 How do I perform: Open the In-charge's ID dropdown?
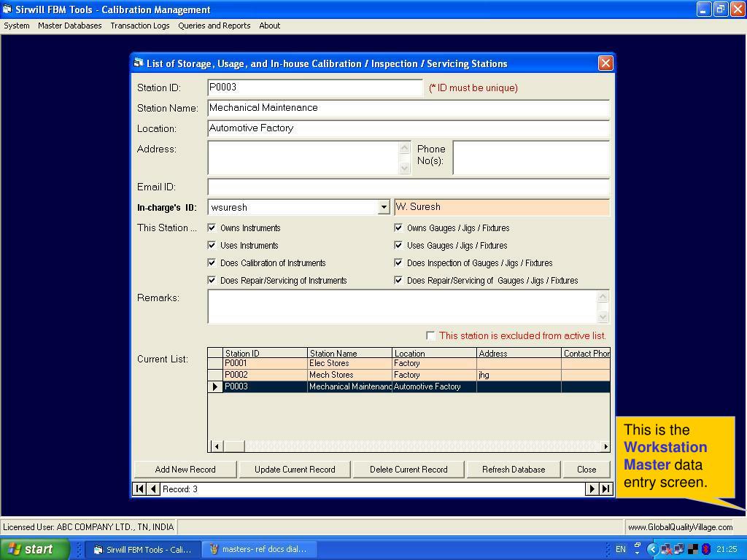(384, 207)
